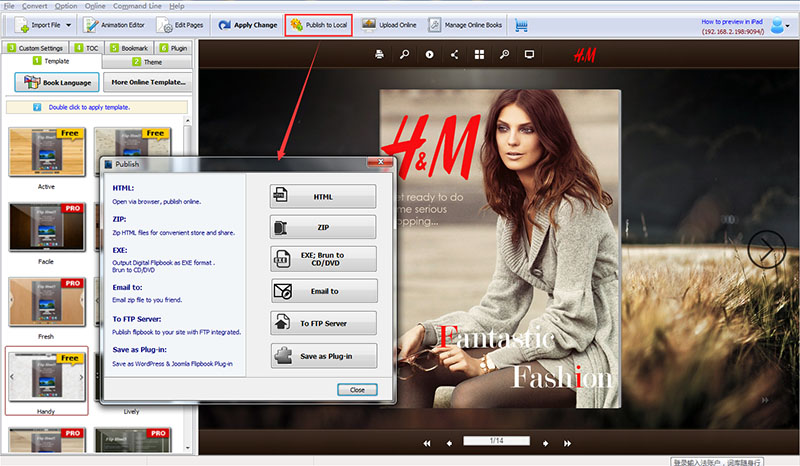Viewport: 800px width, 466px height.
Task: Click the scroll-up arrow of template list
Action: tap(187, 121)
